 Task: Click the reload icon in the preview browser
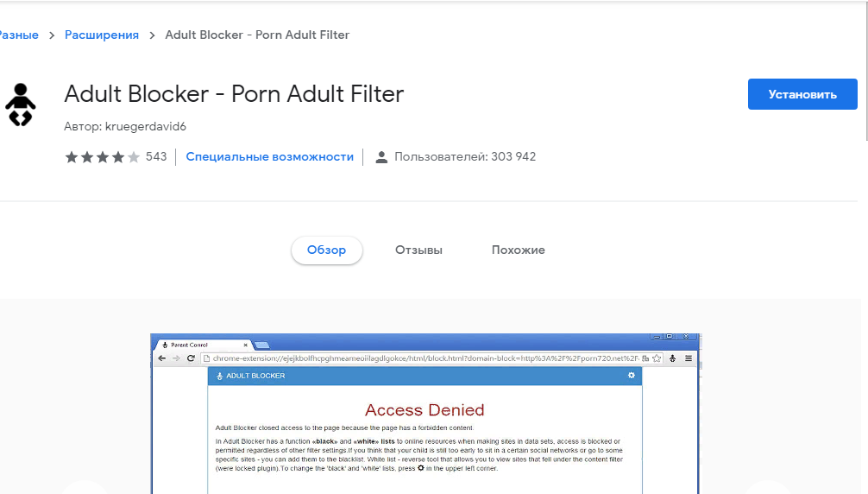point(191,358)
